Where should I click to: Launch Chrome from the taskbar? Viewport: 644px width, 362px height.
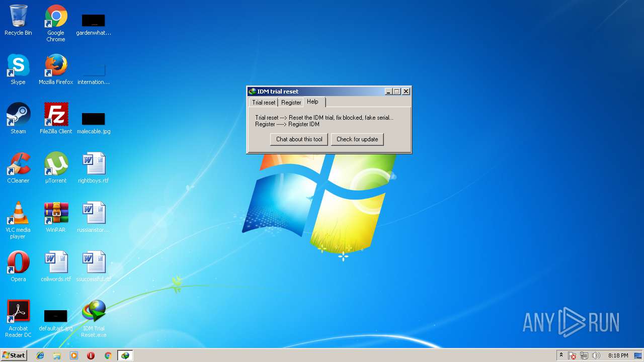(x=108, y=355)
